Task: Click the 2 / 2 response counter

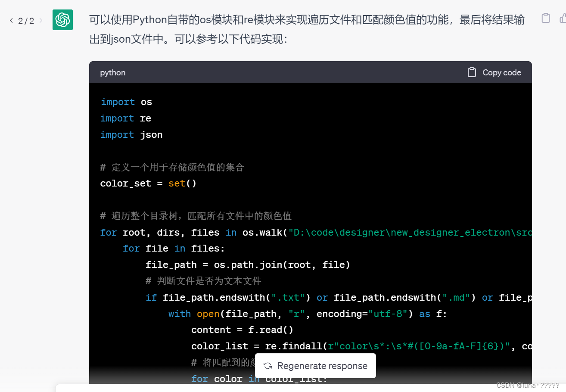Action: 26,21
